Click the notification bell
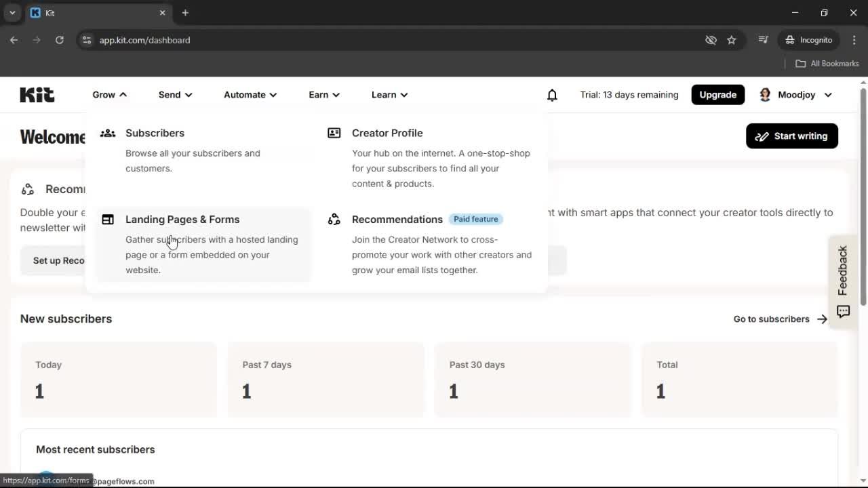Screen dimensions: 868x488 pos(552,95)
